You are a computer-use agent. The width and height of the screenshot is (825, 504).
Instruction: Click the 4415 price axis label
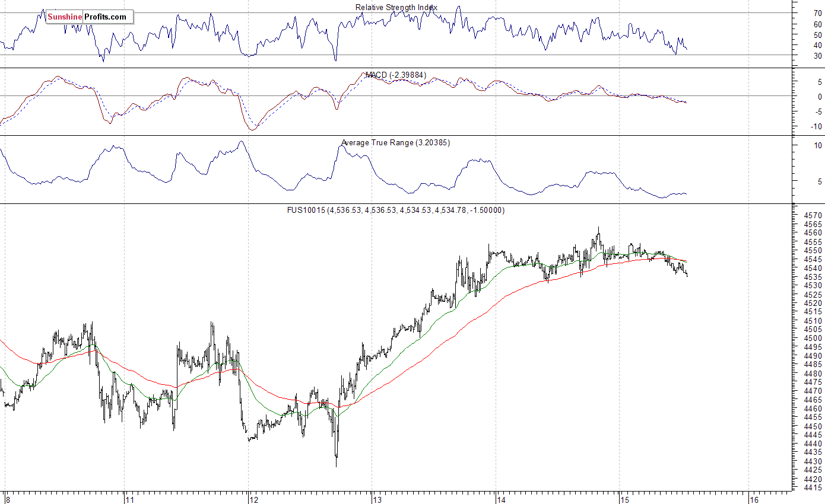pyautogui.click(x=813, y=487)
